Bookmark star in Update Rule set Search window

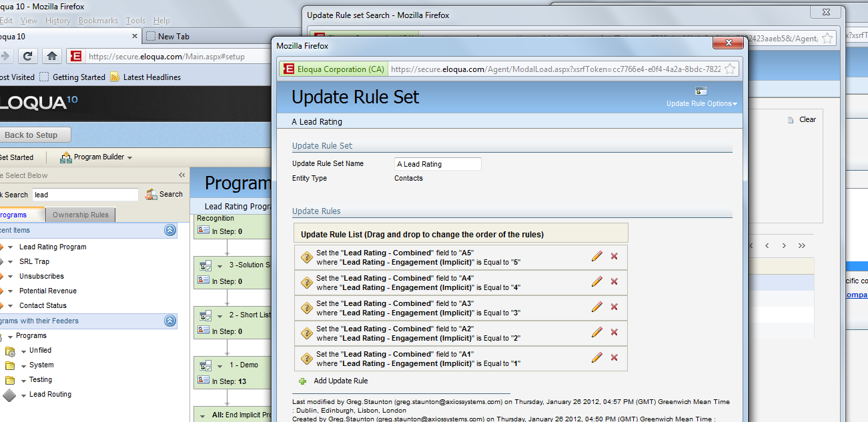pos(827,39)
